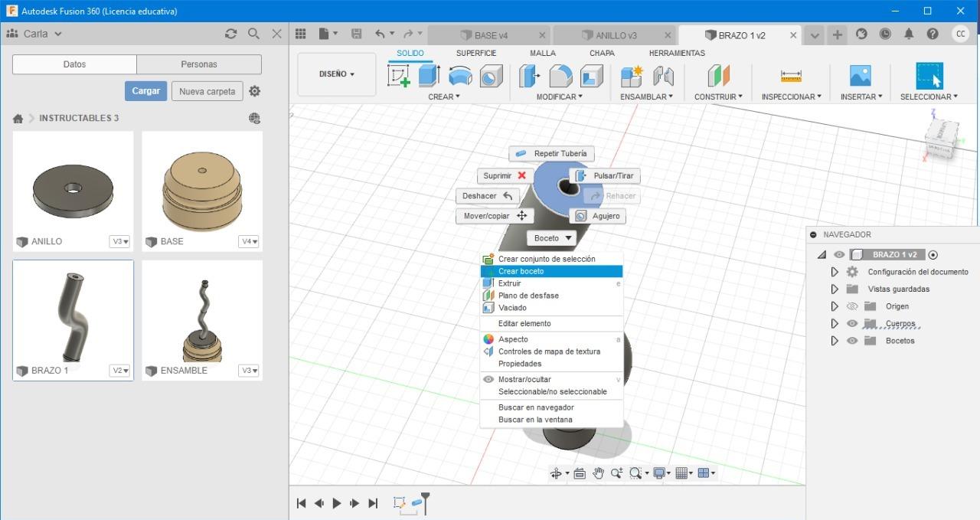Click the Nueva carpeta button
Image resolution: width=980 pixels, height=520 pixels.
(207, 91)
